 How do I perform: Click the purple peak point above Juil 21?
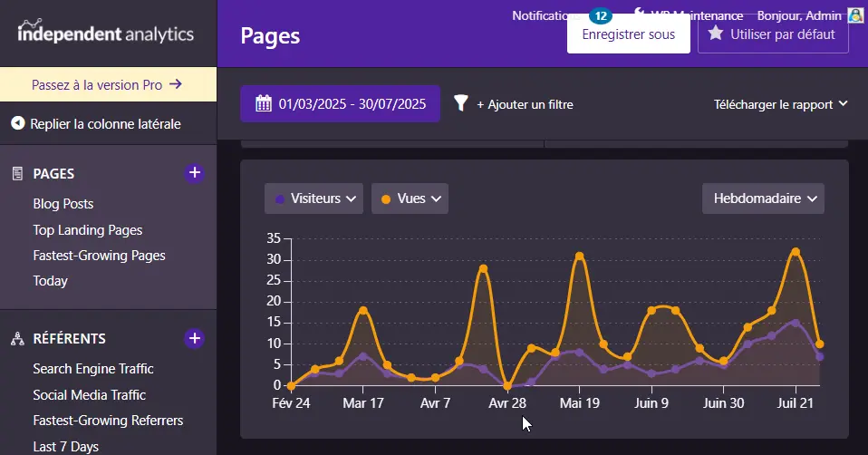[x=796, y=323]
